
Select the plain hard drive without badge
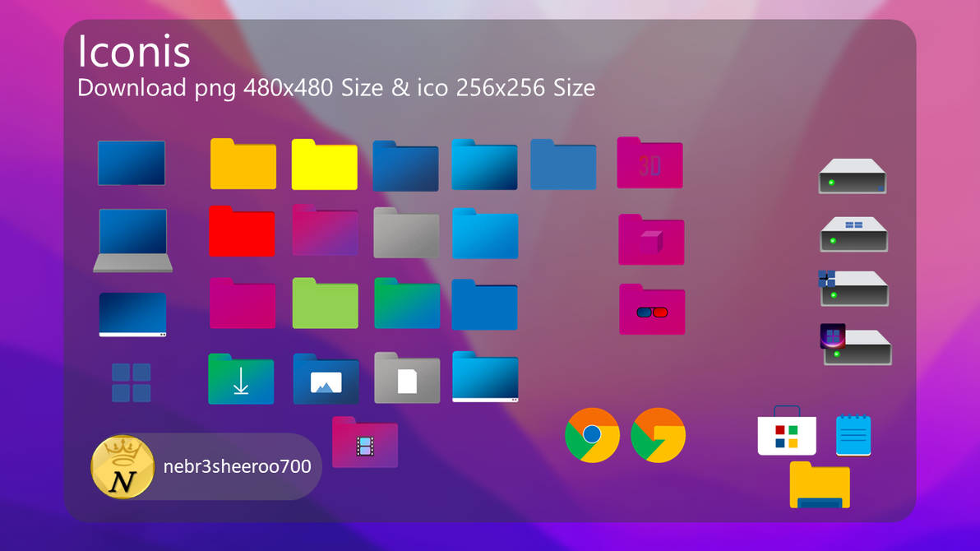853,176
